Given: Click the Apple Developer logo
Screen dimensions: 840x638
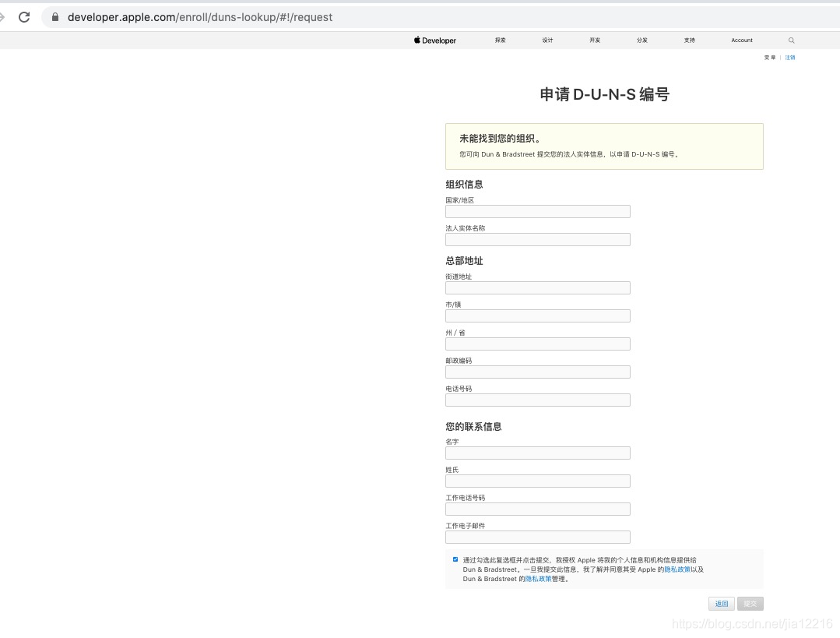Looking at the screenshot, I should (434, 40).
